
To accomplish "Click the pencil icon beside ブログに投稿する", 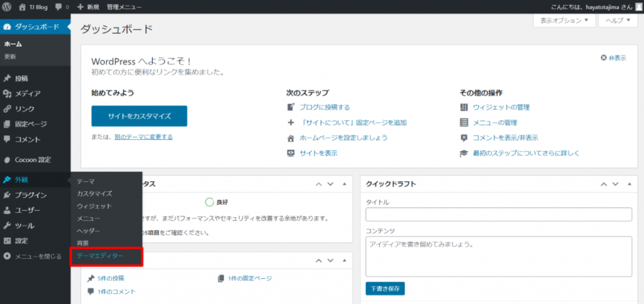I will pos(291,107).
